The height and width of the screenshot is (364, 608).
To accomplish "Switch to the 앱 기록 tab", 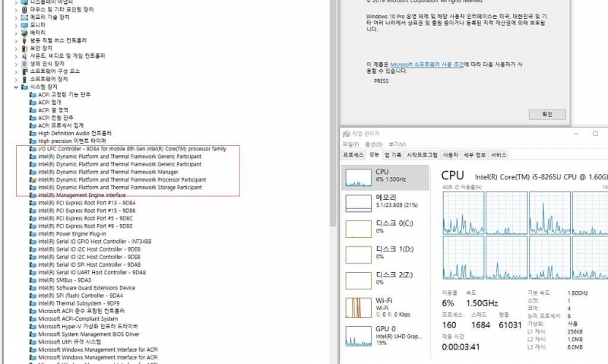I will pyautogui.click(x=392, y=155).
